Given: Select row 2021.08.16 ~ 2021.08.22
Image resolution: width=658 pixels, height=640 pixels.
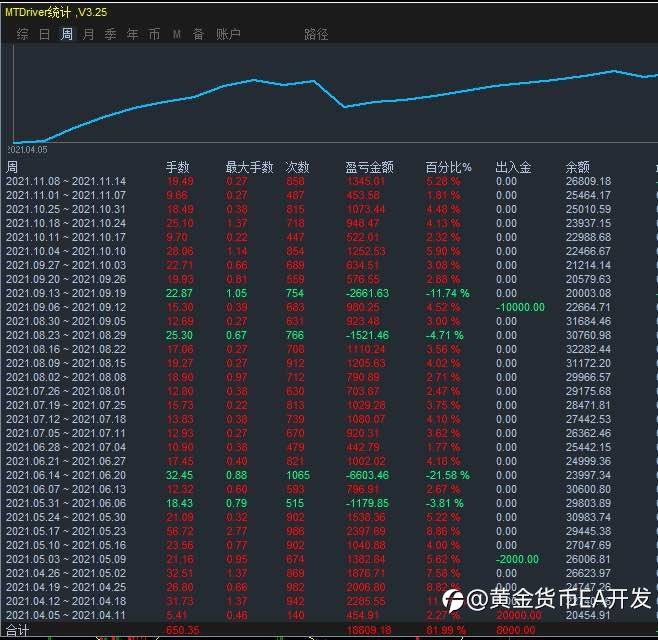Looking at the screenshot, I should [329, 349].
